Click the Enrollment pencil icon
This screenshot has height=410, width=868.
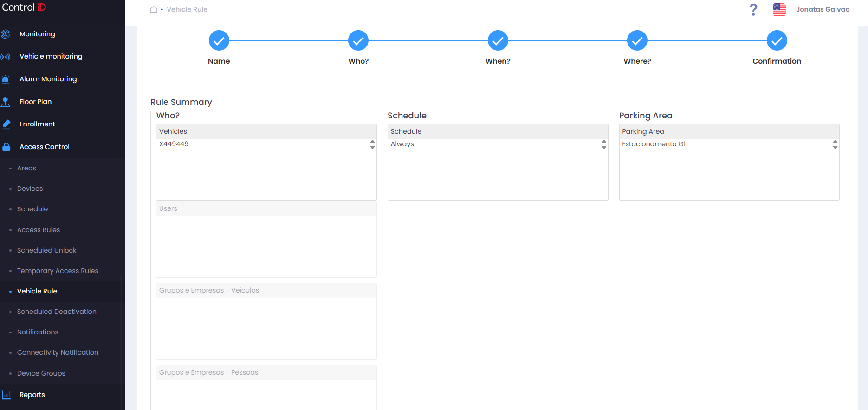click(x=6, y=124)
